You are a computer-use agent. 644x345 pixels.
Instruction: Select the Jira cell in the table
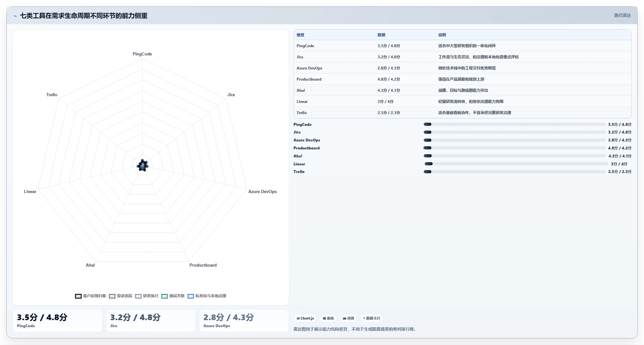[x=300, y=57]
